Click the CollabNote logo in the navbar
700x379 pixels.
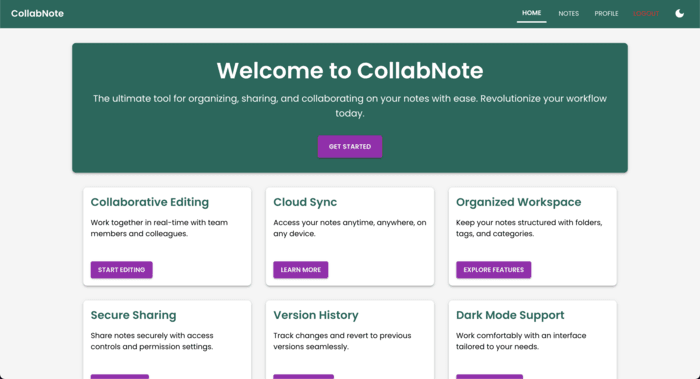38,13
